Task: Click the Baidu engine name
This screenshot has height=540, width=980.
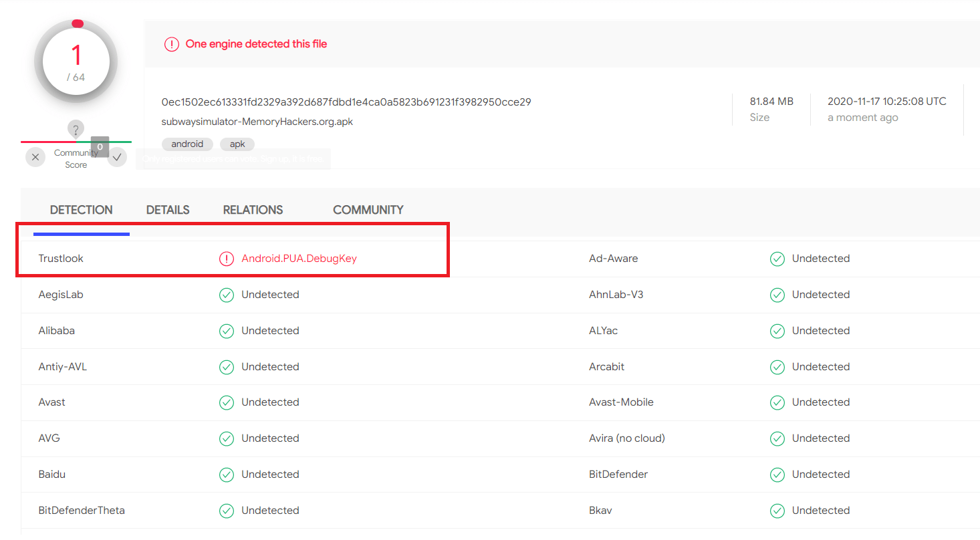Action: coord(52,475)
